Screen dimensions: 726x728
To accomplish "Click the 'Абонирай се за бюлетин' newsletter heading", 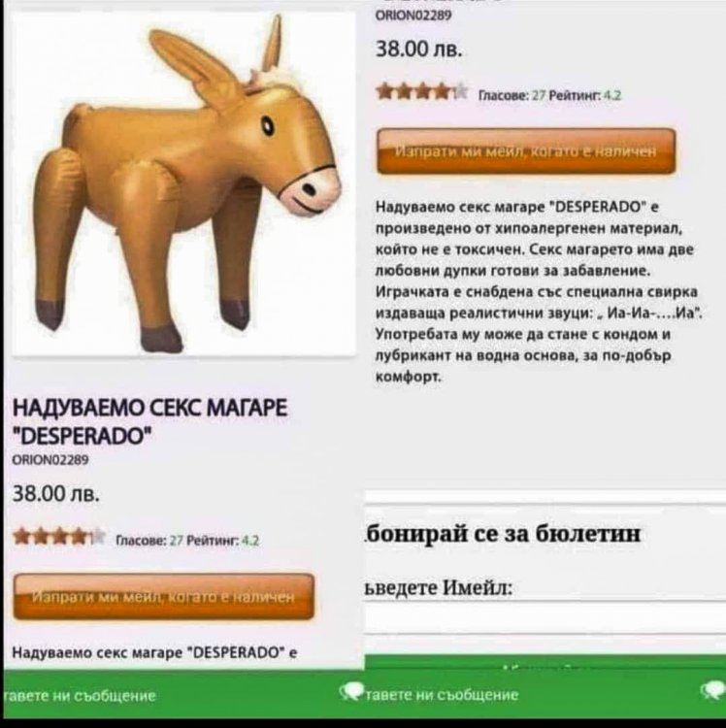I will 503,534.
